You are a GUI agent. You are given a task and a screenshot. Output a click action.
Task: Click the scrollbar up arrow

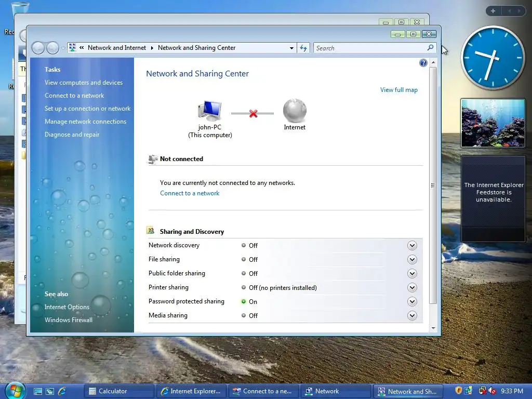click(x=433, y=63)
